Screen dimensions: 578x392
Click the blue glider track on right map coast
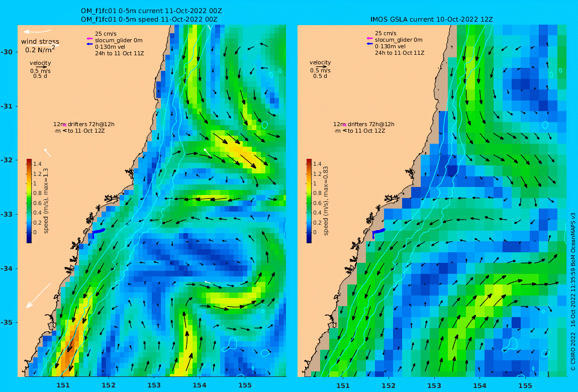pyautogui.click(x=378, y=232)
